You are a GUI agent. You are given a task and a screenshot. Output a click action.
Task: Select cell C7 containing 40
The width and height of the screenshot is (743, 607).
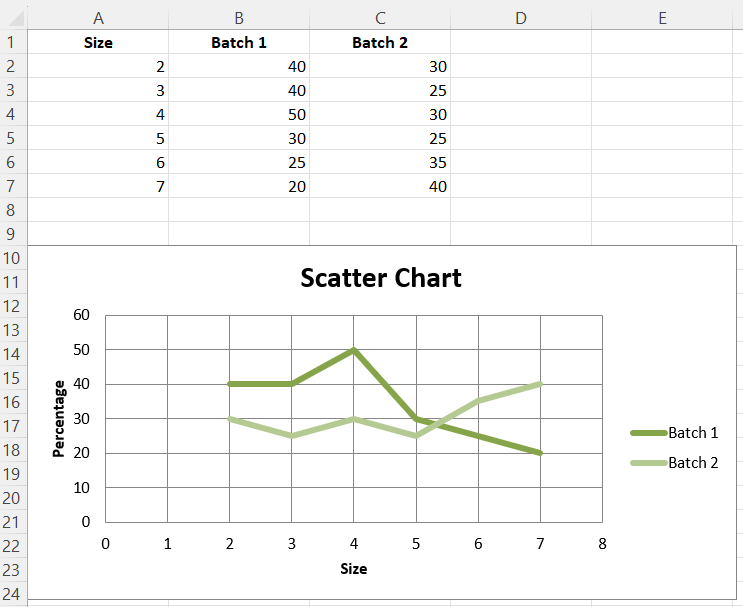[380, 186]
